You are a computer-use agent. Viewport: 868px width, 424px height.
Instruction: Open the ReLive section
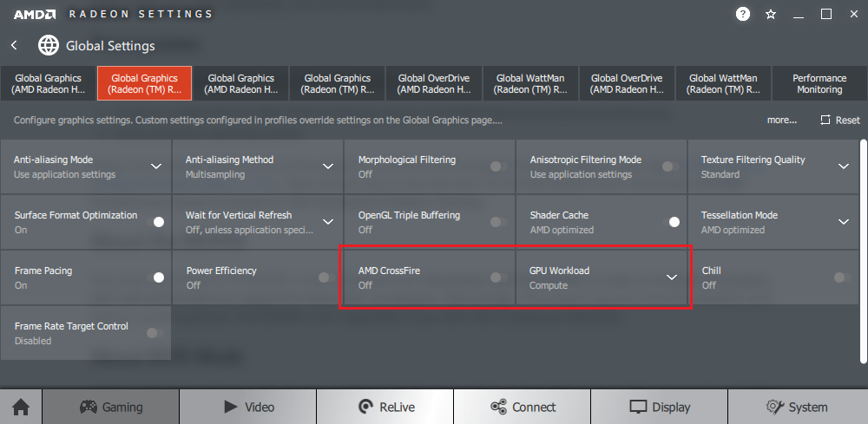pyautogui.click(x=385, y=408)
